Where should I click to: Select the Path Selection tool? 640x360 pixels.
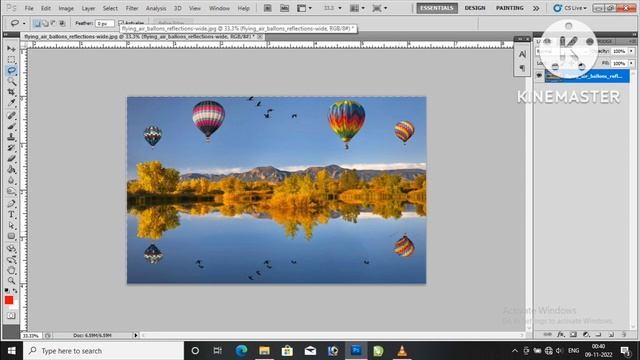tap(11, 225)
